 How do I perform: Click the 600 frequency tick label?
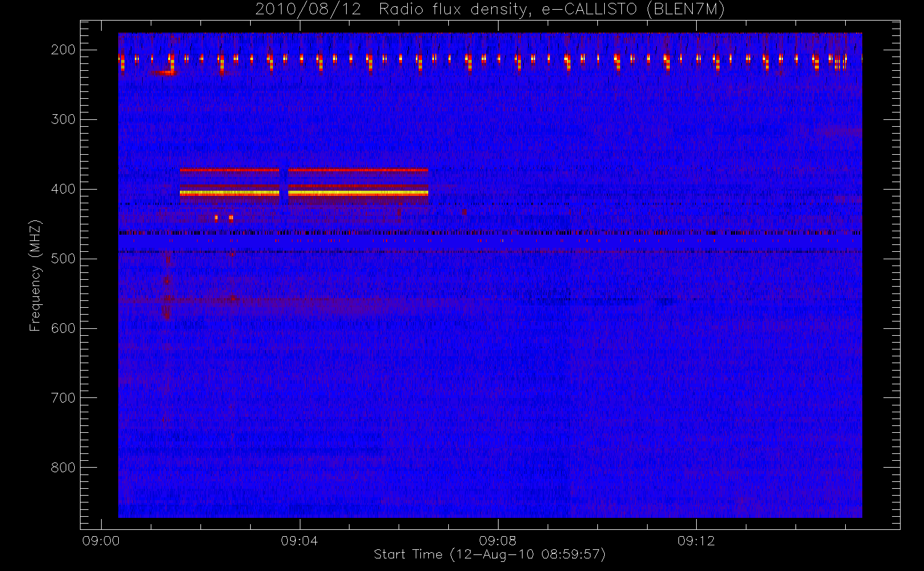coord(63,328)
